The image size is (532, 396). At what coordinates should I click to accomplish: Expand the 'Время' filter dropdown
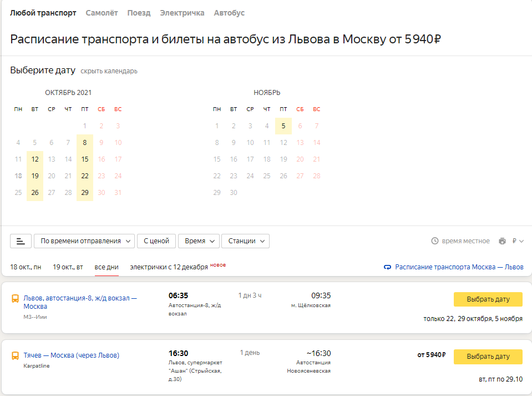[x=199, y=241]
